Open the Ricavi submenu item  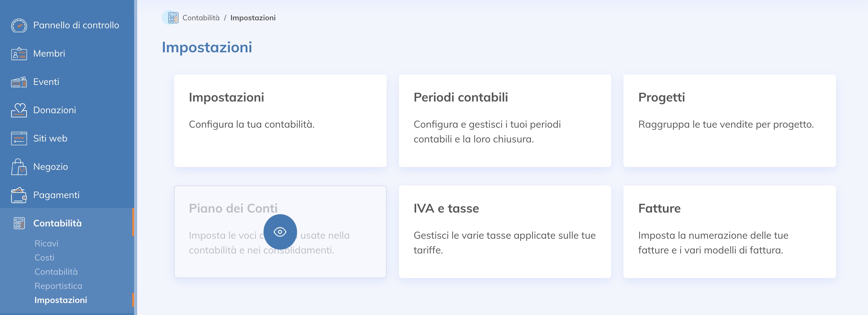[x=46, y=243]
